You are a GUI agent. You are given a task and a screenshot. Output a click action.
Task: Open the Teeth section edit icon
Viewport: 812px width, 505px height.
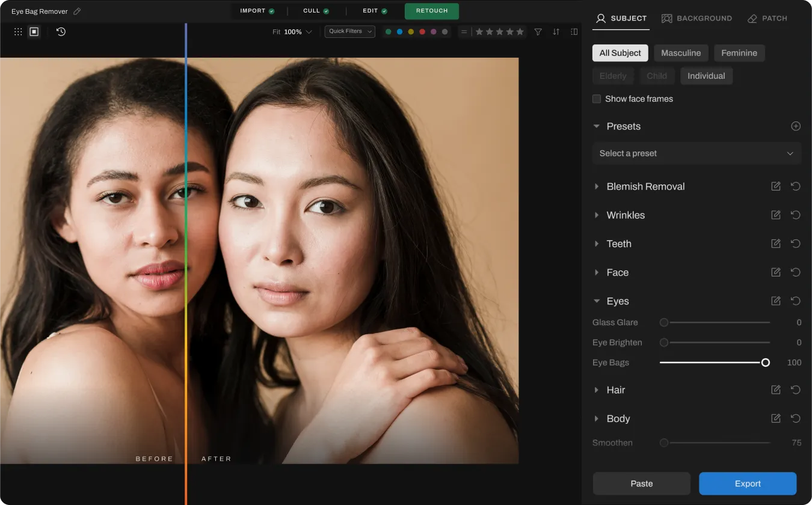point(776,243)
